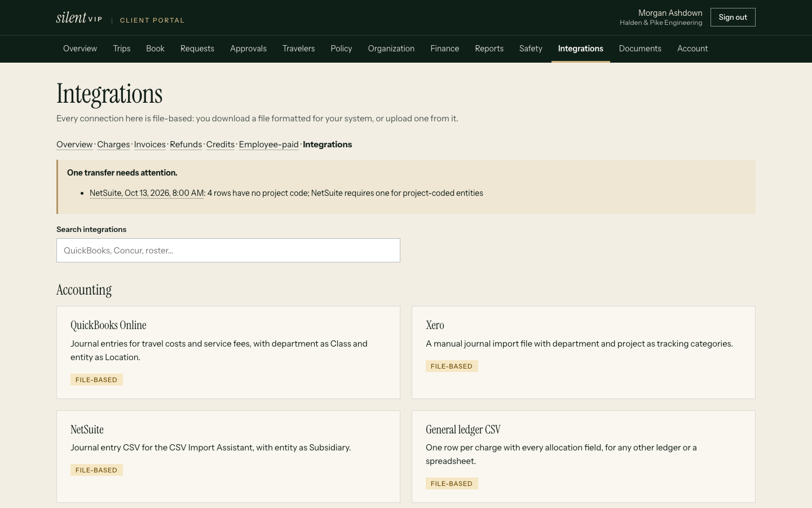Open the Invoices sub-navigation link

150,144
